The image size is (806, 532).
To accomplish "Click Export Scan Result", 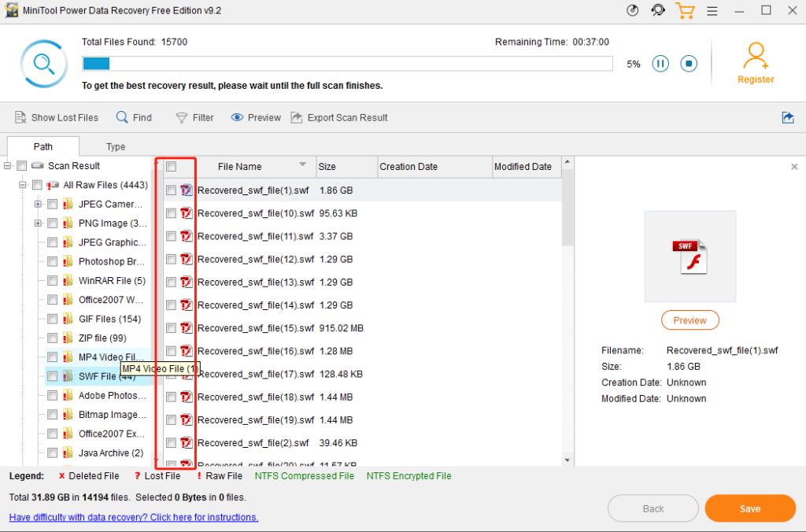I will click(339, 117).
